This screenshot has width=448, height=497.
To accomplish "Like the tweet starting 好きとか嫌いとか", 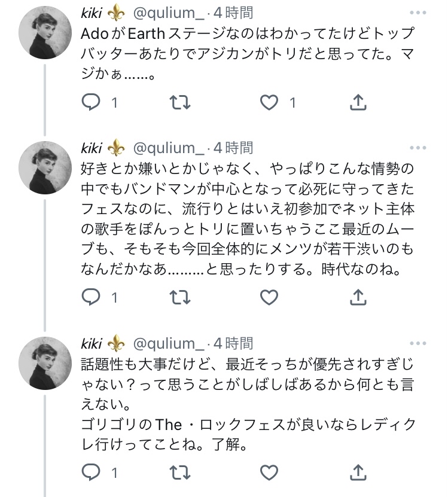I will click(270, 297).
